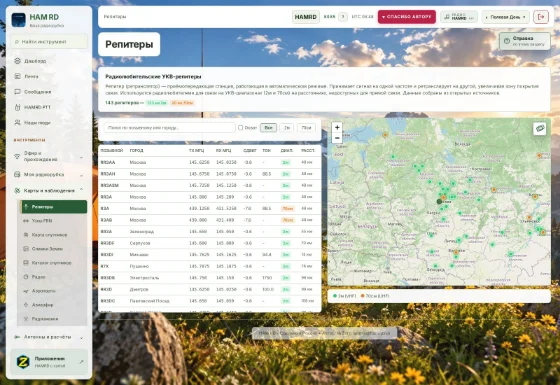
Task: Click the Репитеры breadcrumb in top bar
Action: [x=115, y=17]
